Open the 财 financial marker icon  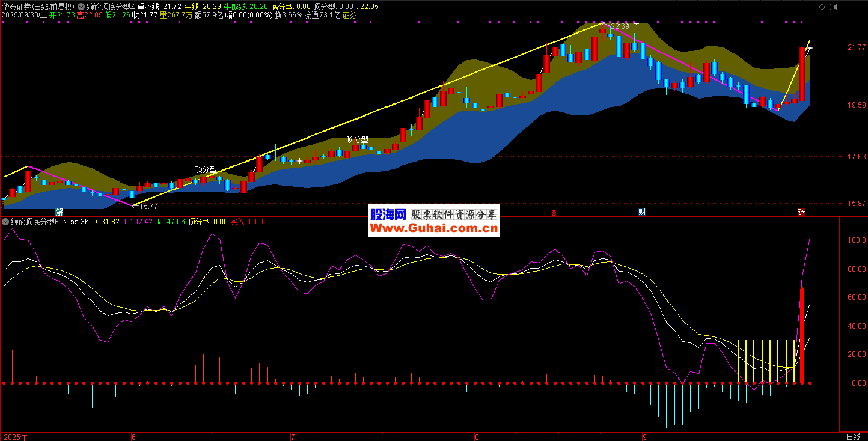642,211
